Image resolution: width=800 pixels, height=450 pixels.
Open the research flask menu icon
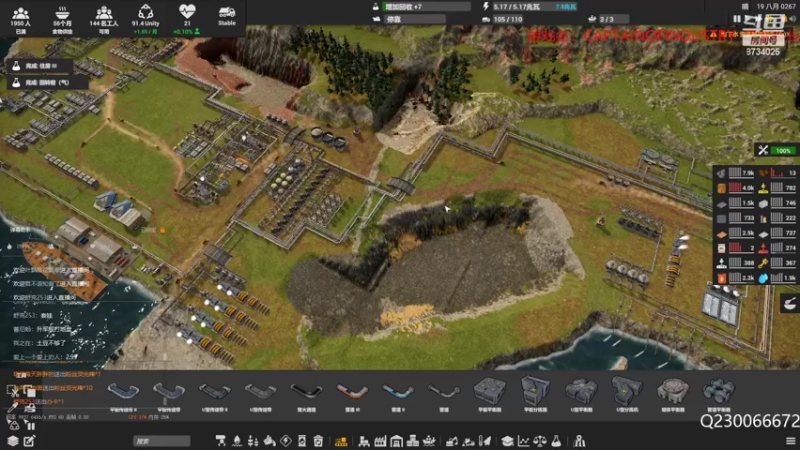pyautogui.click(x=556, y=441)
